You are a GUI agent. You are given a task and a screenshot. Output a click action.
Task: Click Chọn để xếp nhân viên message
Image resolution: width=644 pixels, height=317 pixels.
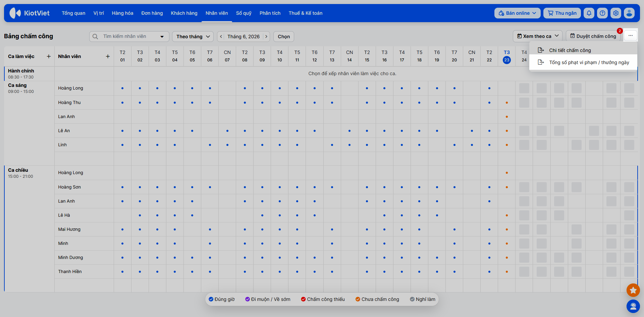coord(352,73)
